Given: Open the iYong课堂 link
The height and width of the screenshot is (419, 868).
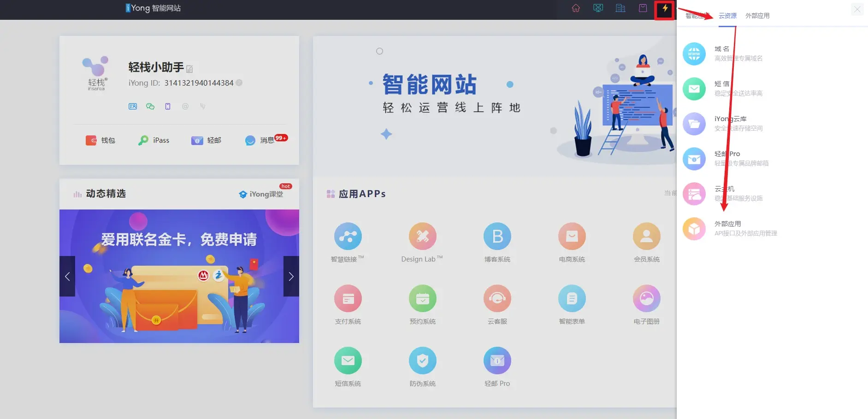Looking at the screenshot, I should [261, 194].
